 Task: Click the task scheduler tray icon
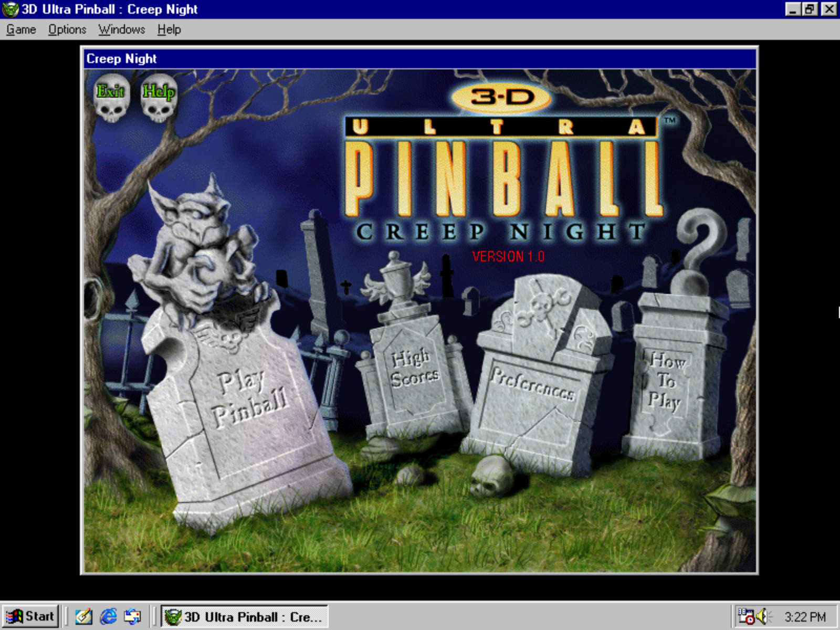746,616
